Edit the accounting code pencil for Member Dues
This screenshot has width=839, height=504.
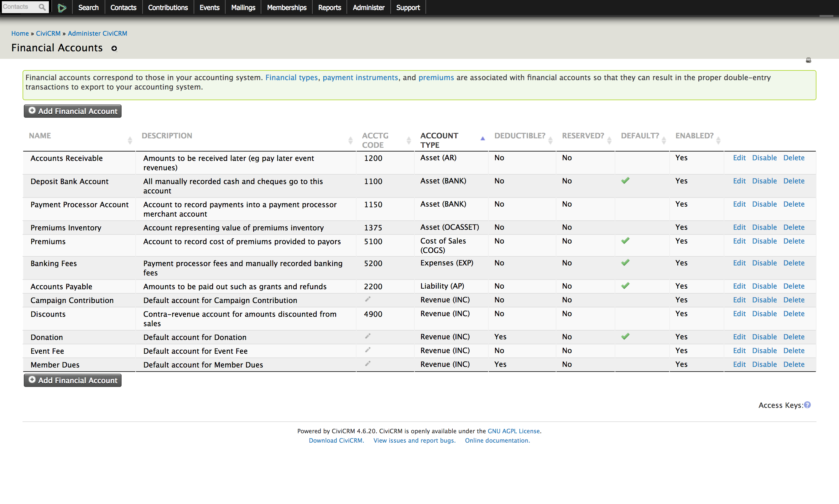[x=368, y=364]
